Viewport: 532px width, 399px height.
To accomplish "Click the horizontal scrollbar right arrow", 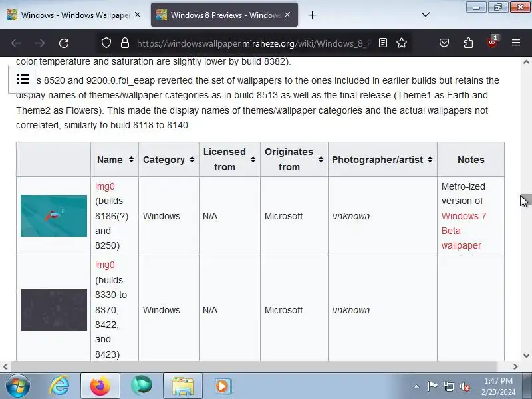I will coord(515,367).
